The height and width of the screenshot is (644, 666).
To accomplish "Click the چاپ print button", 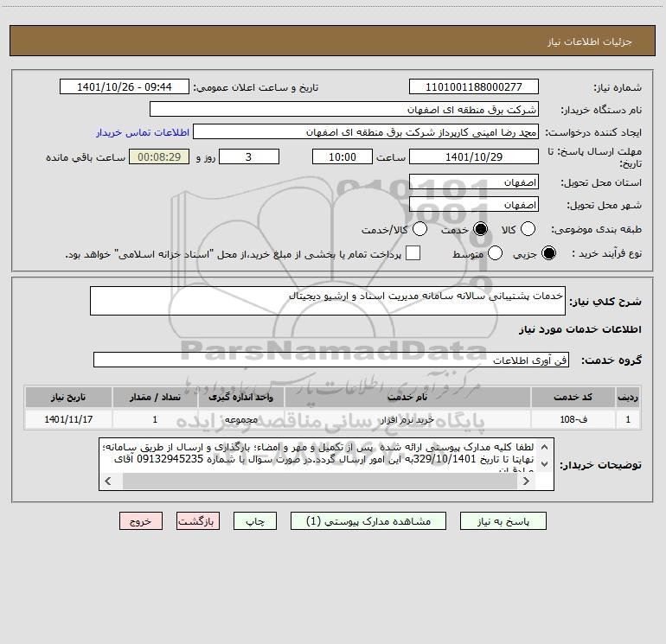I will [255, 521].
